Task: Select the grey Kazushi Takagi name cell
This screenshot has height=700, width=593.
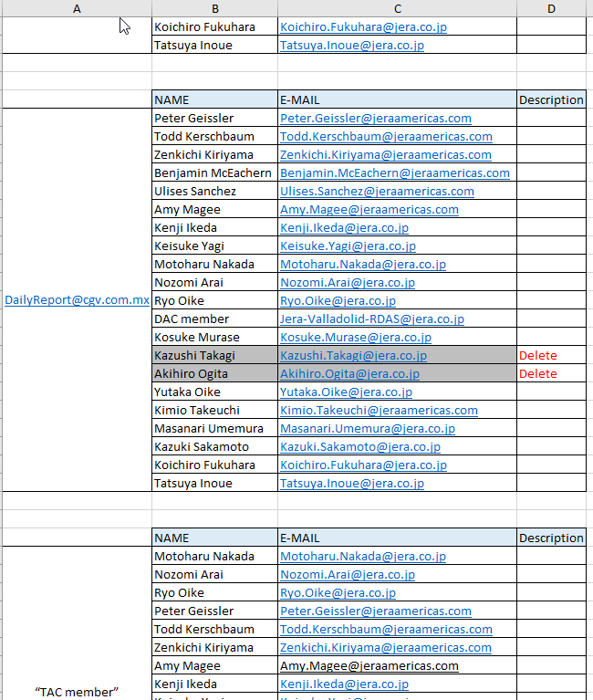Action: click(x=214, y=355)
